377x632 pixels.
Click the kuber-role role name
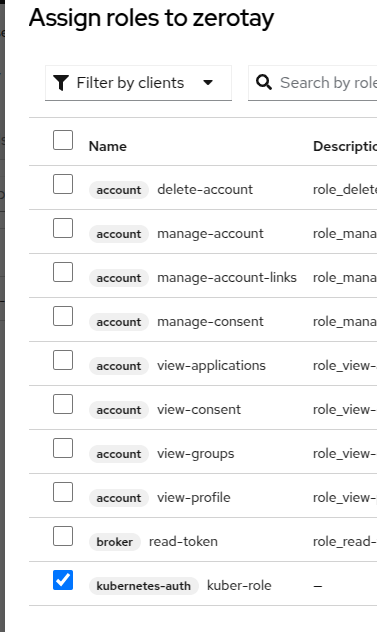(x=239, y=585)
